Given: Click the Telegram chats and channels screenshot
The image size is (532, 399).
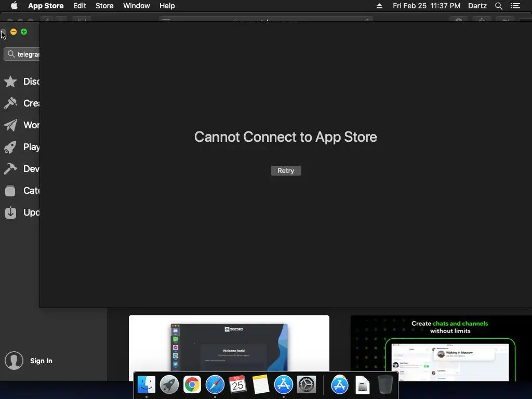Looking at the screenshot, I should click(441, 348).
